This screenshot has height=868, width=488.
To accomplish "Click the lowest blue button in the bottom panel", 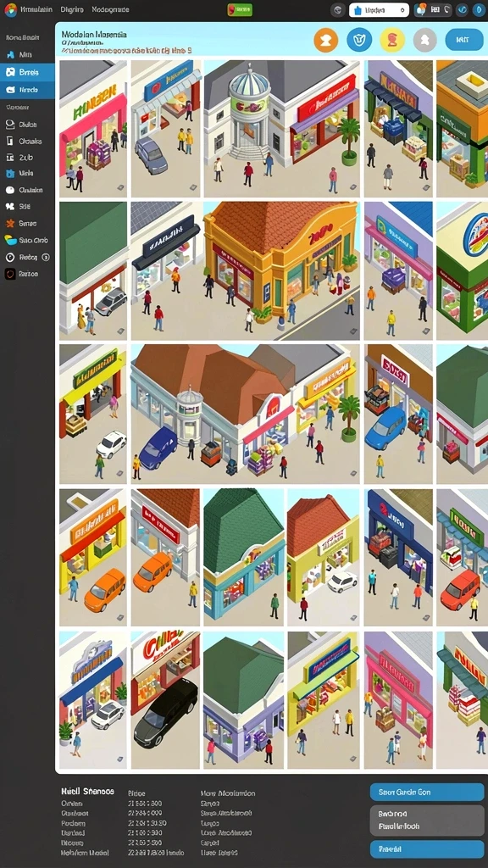I will [427, 849].
